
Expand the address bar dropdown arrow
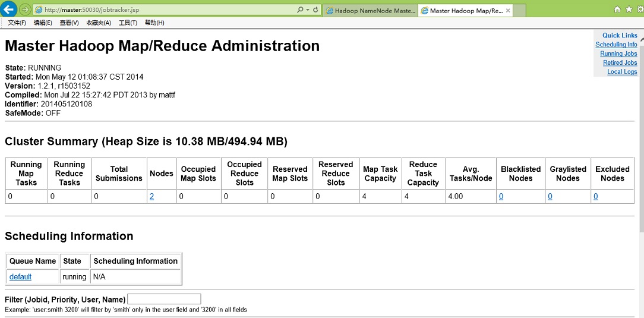[x=307, y=10]
